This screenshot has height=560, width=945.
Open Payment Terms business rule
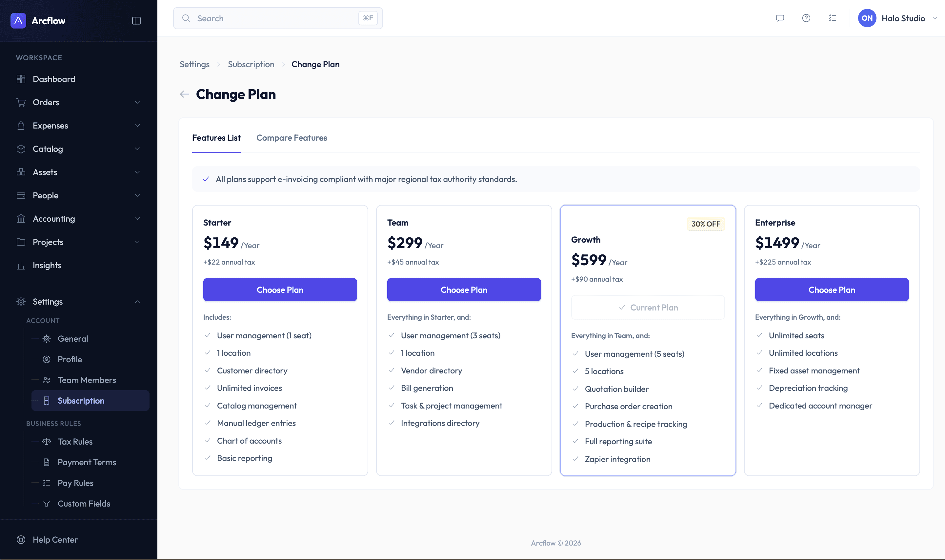90,462
